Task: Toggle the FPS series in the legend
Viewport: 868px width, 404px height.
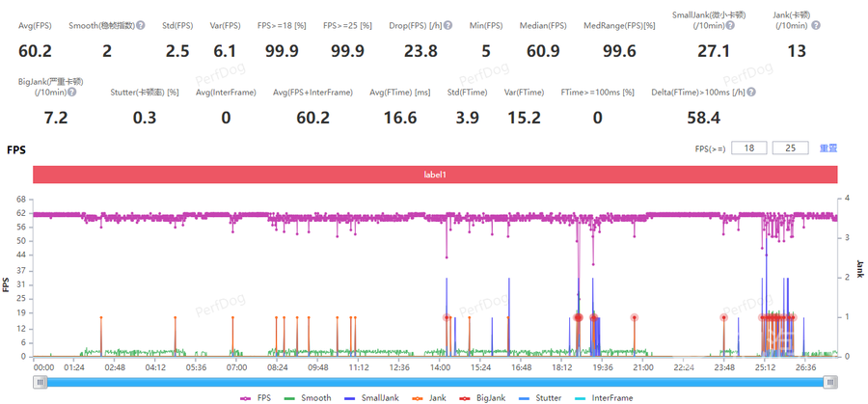Action: [x=256, y=398]
